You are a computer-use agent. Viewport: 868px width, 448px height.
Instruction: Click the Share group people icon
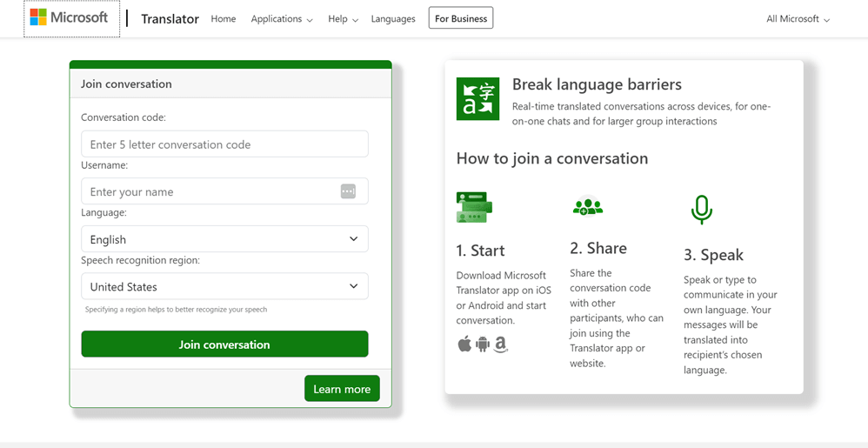(587, 206)
